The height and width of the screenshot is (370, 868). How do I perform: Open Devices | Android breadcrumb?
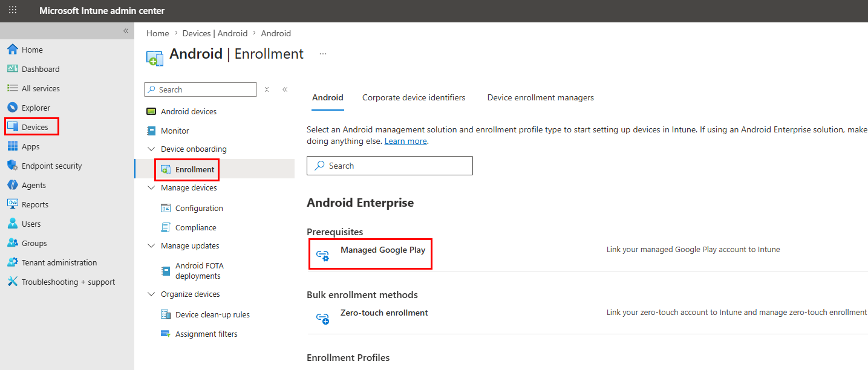pos(215,33)
